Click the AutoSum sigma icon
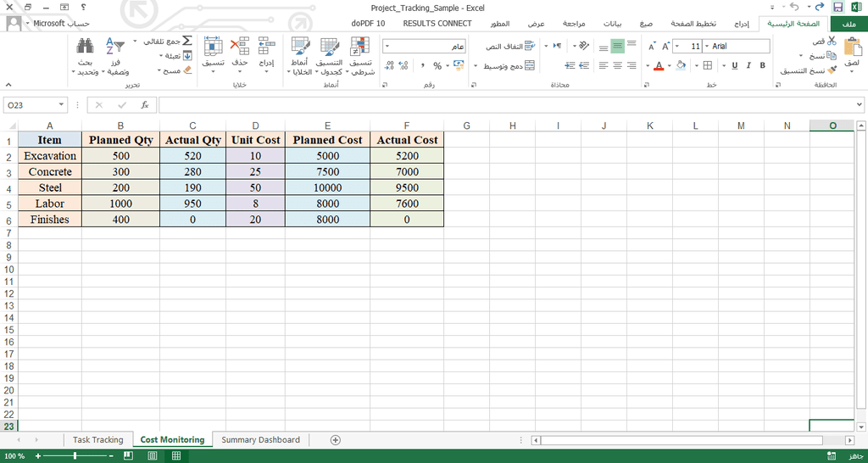The height and width of the screenshot is (463, 868). coord(187,42)
